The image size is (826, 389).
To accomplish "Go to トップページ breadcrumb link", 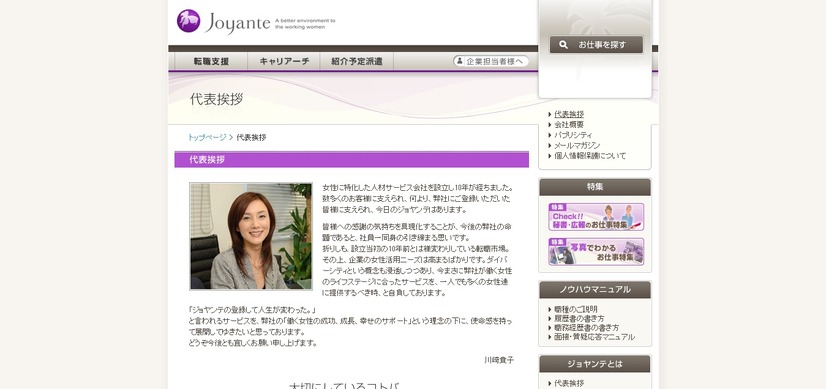I will click(x=207, y=138).
